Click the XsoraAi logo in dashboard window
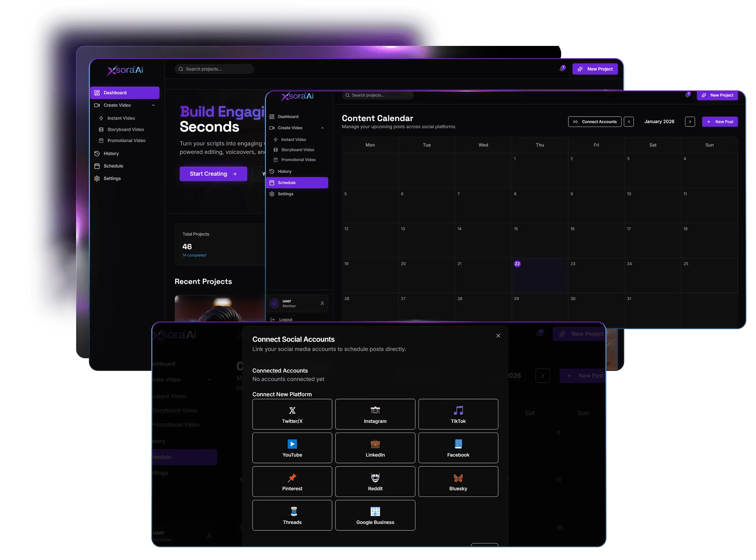 point(125,70)
